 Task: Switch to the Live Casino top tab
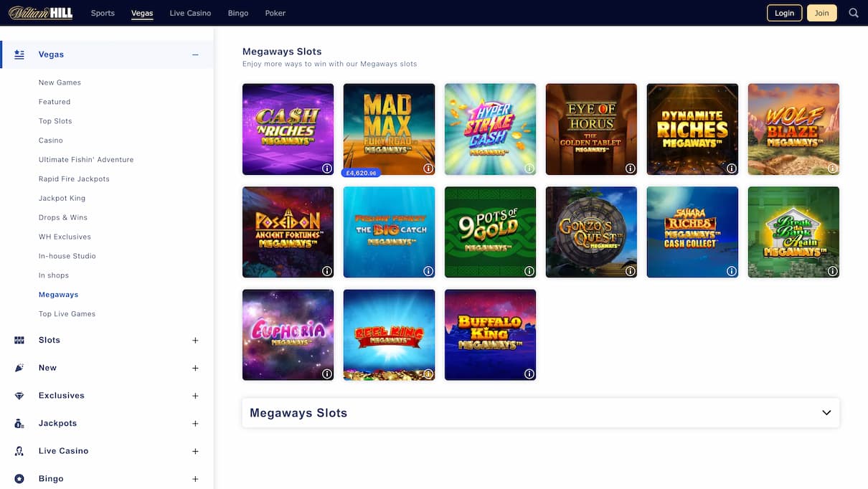pyautogui.click(x=190, y=13)
